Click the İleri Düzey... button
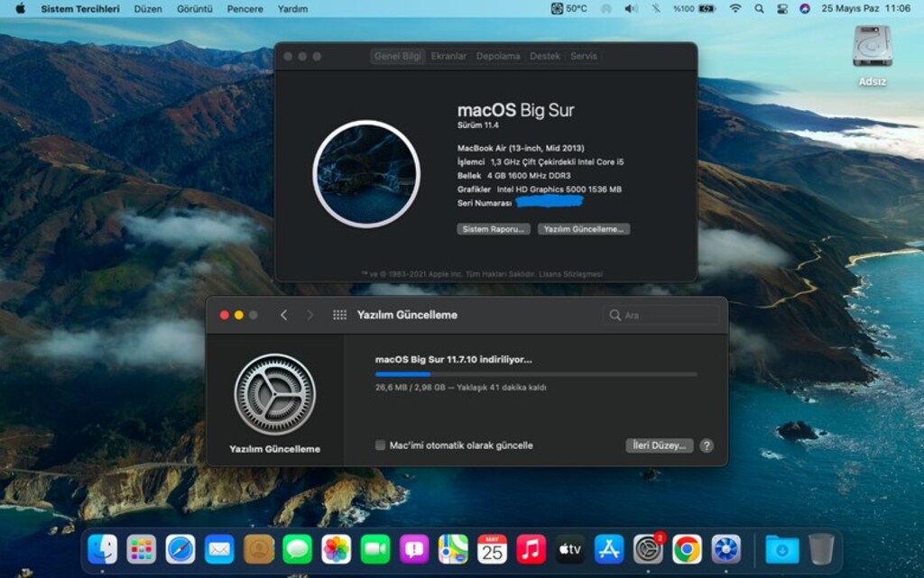This screenshot has height=578, width=924. (x=659, y=445)
